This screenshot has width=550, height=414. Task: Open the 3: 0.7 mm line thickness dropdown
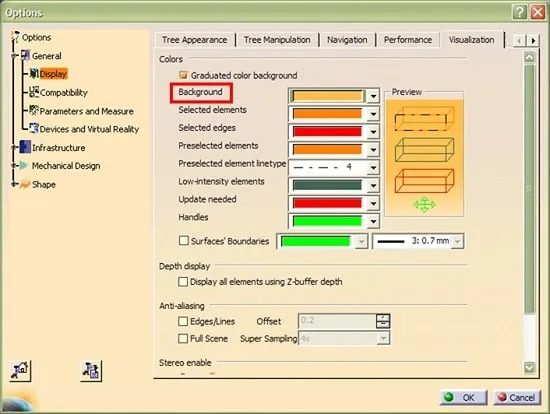click(x=457, y=241)
